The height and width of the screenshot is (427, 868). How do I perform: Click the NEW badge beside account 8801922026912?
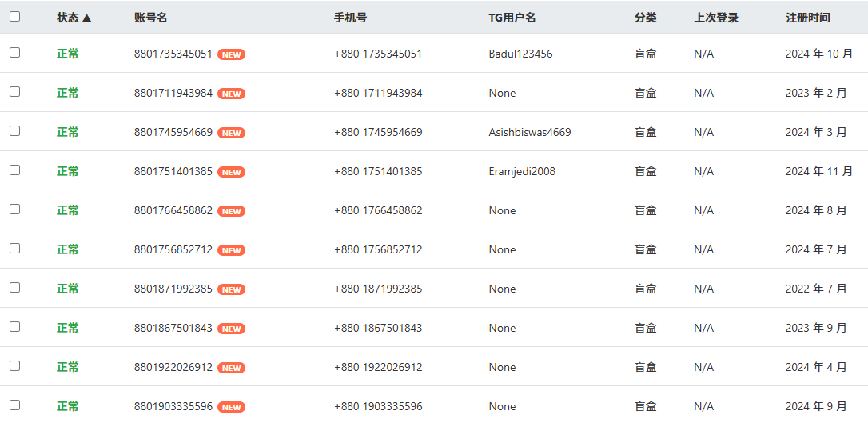(x=231, y=368)
